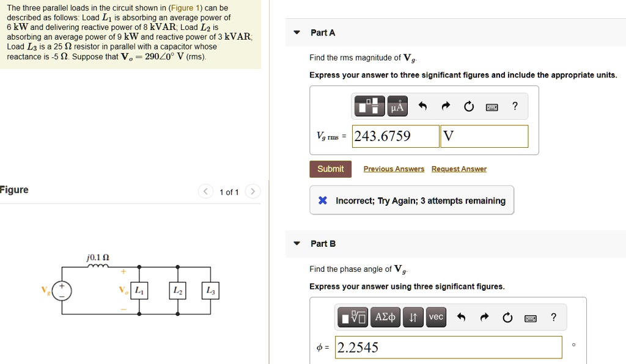
Task: Collapse the Part A section
Action: [x=296, y=32]
